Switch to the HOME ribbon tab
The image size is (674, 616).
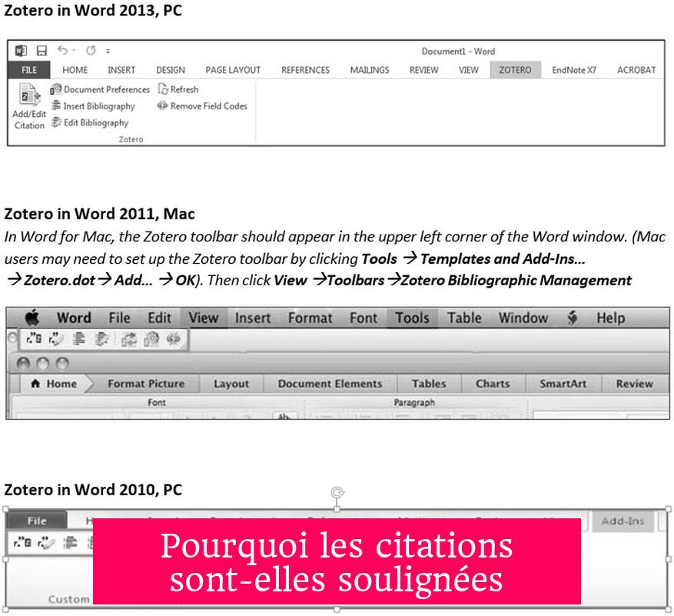(x=75, y=70)
